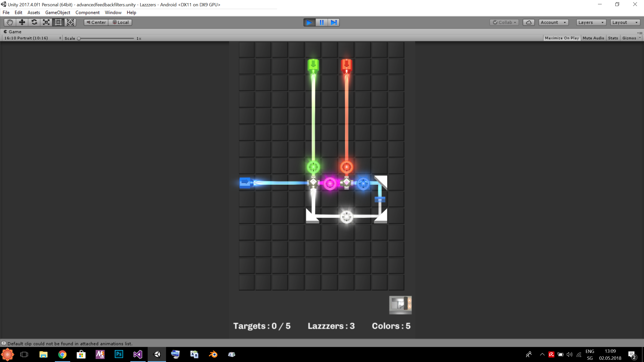Select the Rotate tool

(34, 22)
